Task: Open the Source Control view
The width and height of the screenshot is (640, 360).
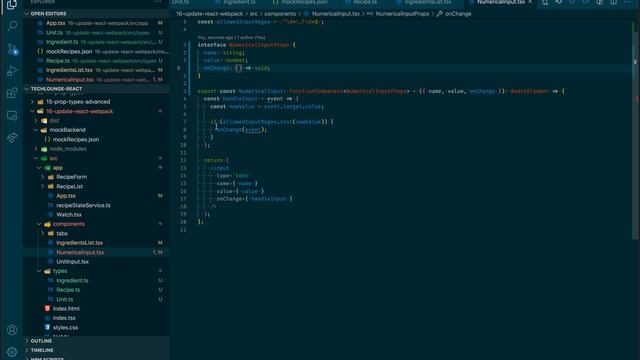Action: click(x=12, y=49)
